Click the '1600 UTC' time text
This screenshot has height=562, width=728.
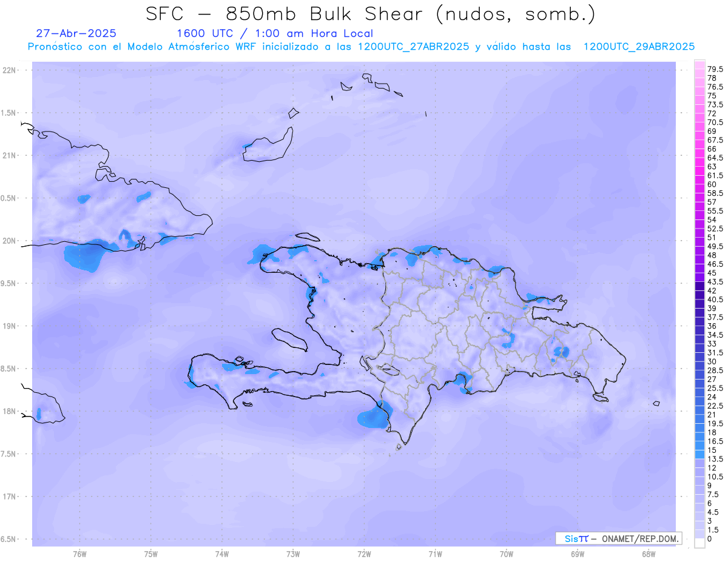204,33
